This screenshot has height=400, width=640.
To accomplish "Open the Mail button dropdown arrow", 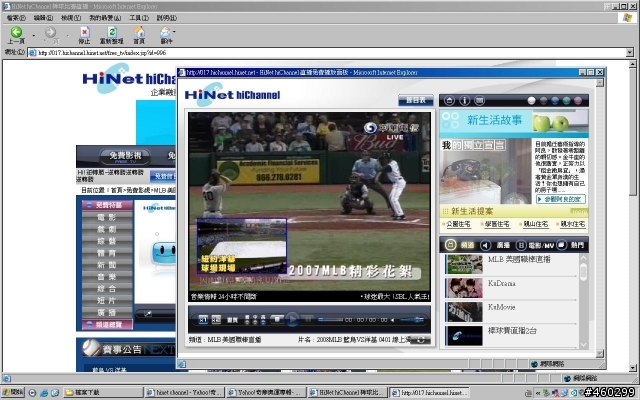I will [x=175, y=31].
